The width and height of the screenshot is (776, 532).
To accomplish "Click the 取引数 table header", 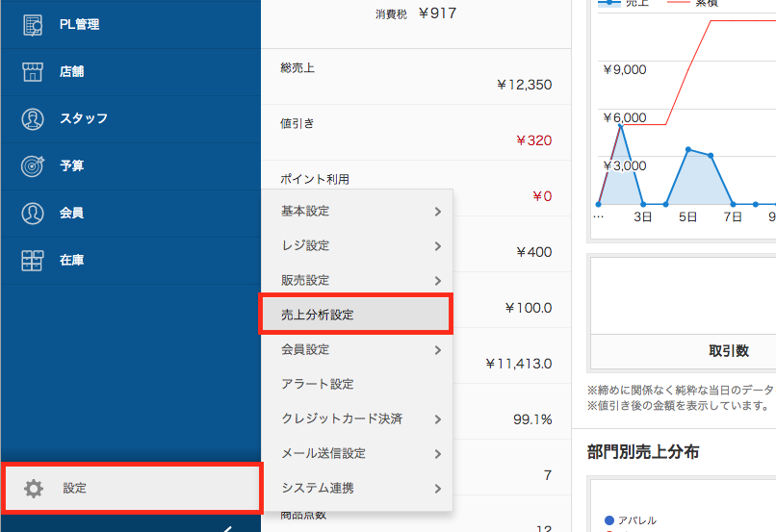I will click(x=728, y=351).
